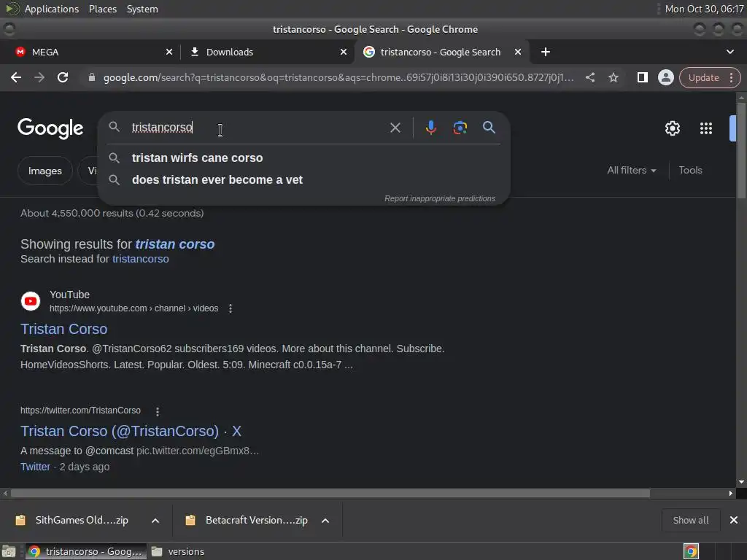Select Chrome window in the taskbar
This screenshot has height=560, width=747.
point(86,551)
